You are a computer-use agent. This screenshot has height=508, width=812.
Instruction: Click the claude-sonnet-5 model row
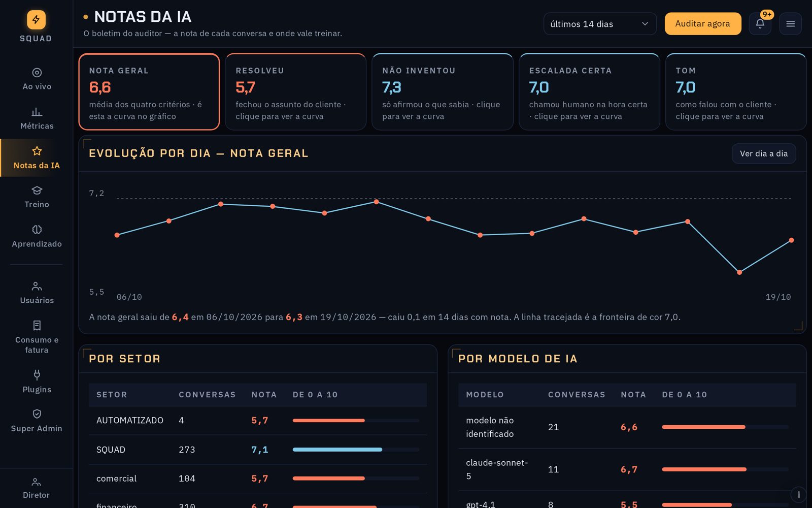click(x=627, y=469)
